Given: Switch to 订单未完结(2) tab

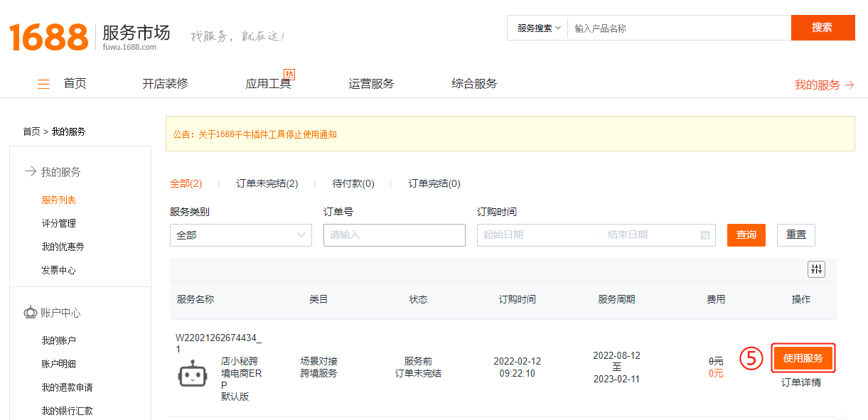Looking at the screenshot, I should tap(267, 183).
